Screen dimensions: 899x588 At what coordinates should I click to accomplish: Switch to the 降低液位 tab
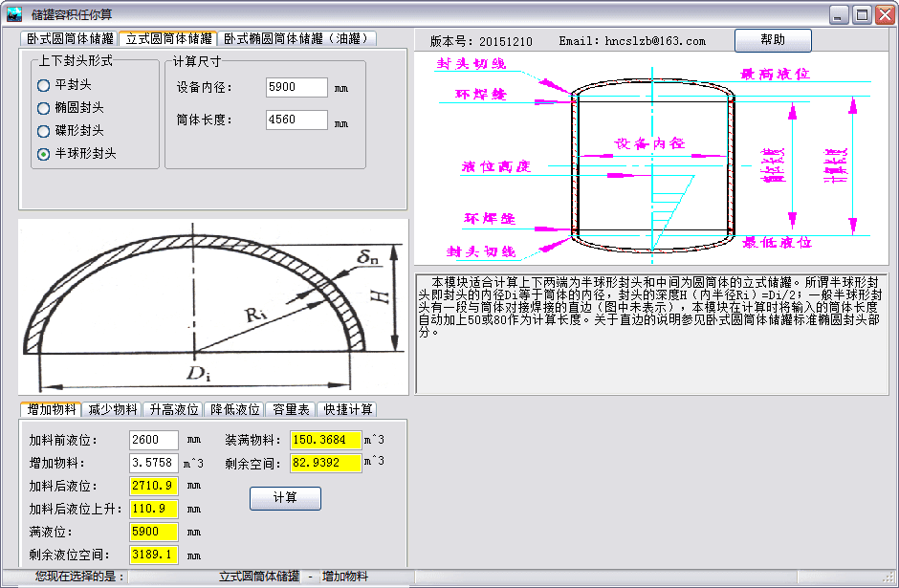(237, 408)
